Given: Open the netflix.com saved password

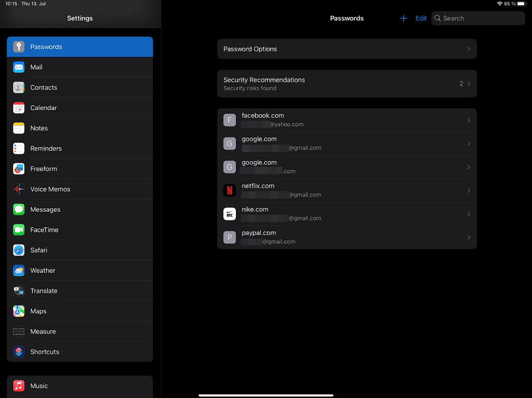Looking at the screenshot, I should click(347, 191).
